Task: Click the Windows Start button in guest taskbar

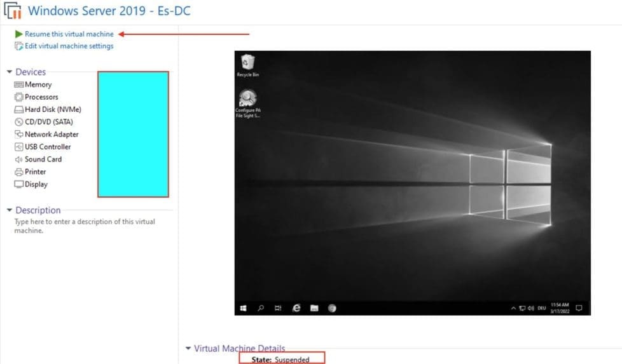Action: [x=243, y=308]
